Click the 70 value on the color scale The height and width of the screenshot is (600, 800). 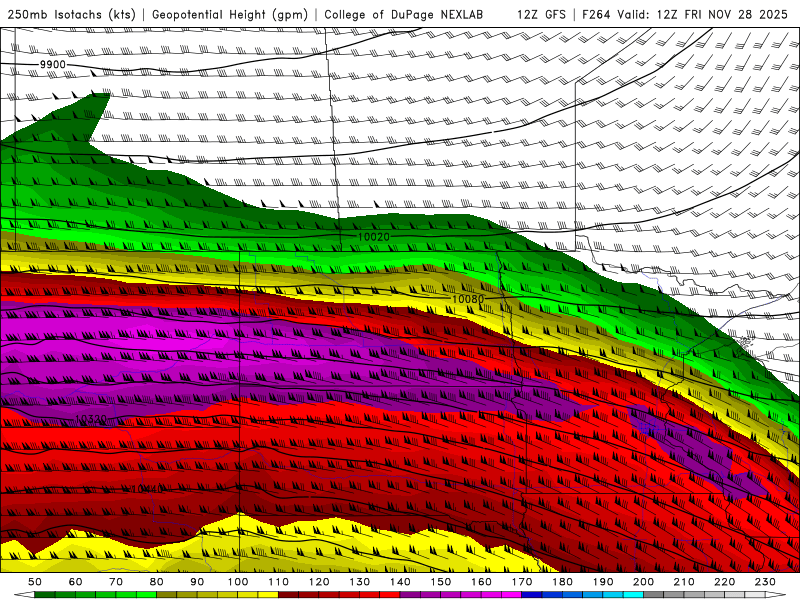coord(116,582)
